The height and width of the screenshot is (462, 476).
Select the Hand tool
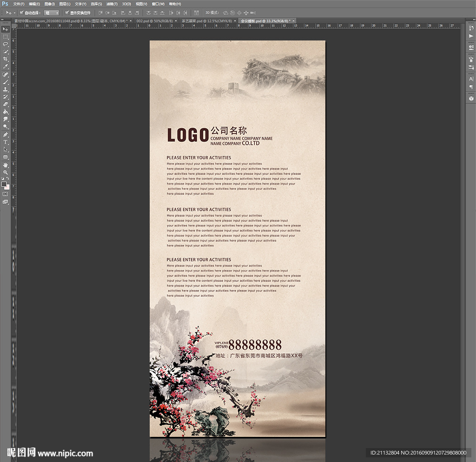point(6,165)
